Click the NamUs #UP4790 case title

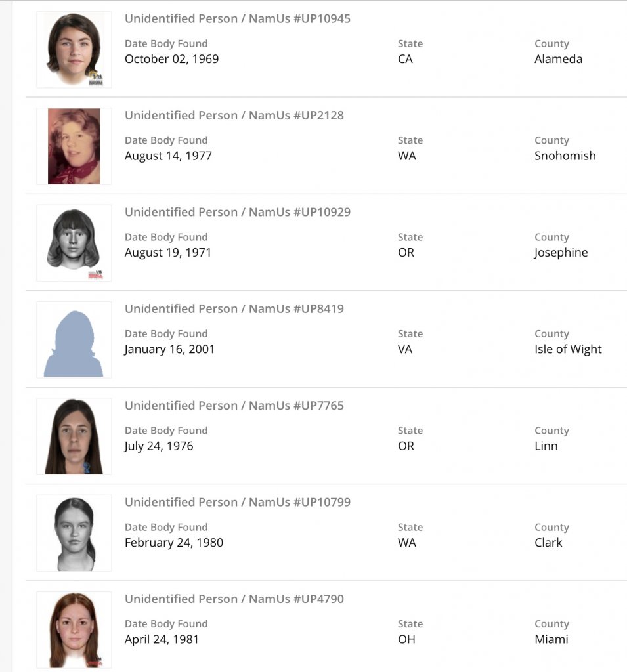tap(234, 598)
